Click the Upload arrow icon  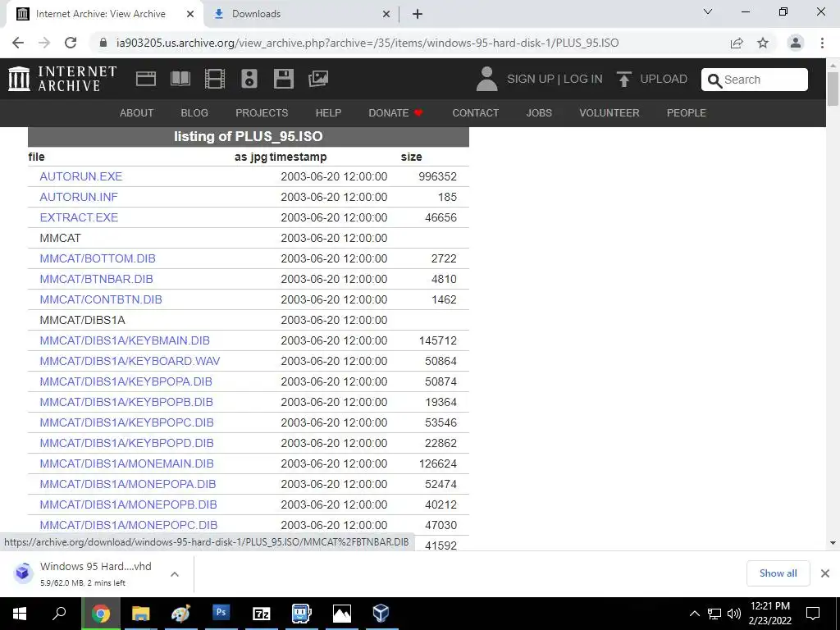(624, 79)
